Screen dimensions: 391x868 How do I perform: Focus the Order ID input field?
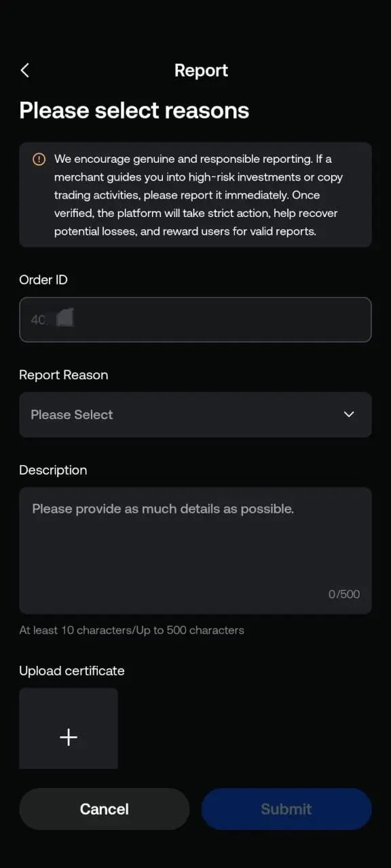pyautogui.click(x=195, y=319)
